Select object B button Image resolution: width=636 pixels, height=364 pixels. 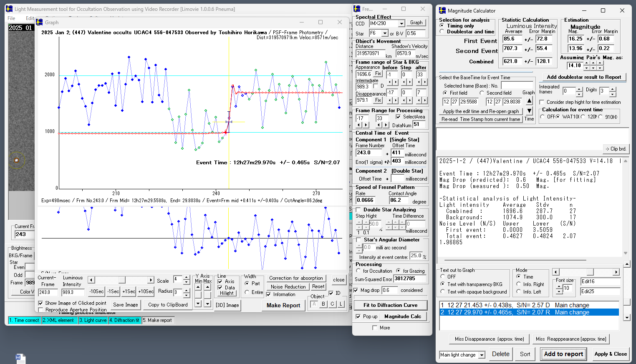point(323,304)
